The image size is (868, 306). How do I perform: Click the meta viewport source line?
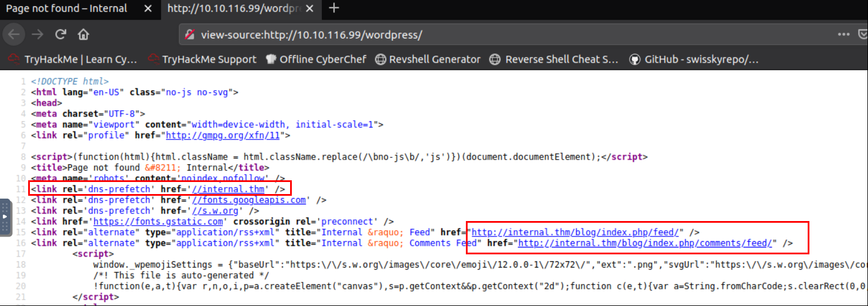point(207,125)
